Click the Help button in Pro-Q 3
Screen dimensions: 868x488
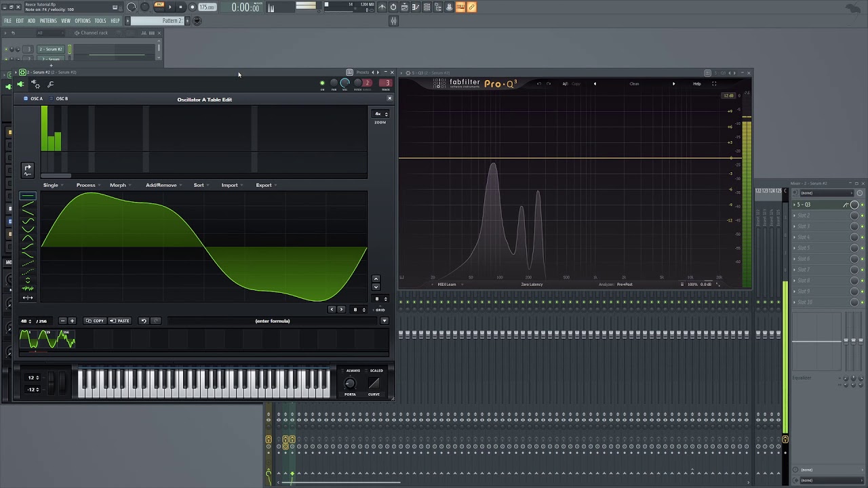696,84
